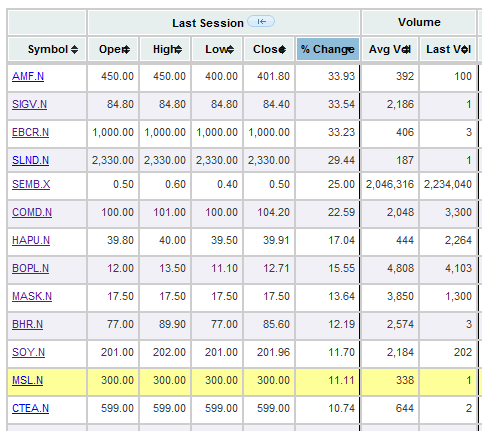
Task: Collapse the Last Session columns with the arrow button
Action: click(x=261, y=22)
